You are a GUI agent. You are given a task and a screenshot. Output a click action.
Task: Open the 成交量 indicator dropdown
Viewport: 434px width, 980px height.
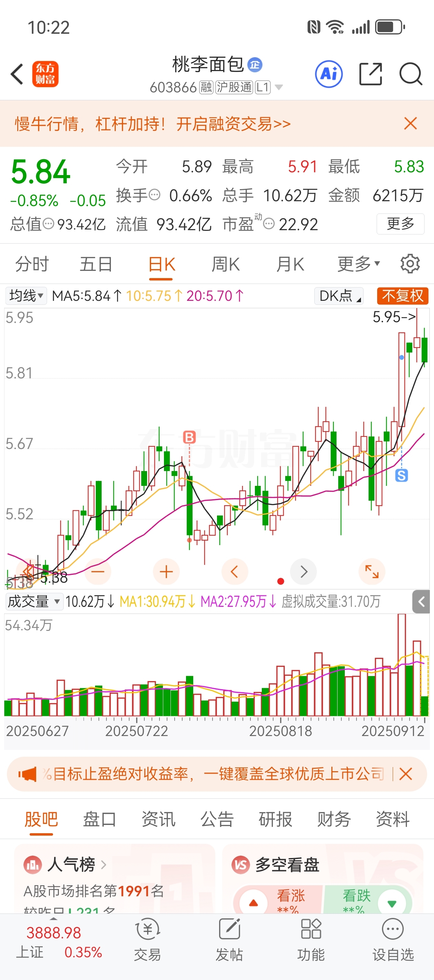click(34, 601)
